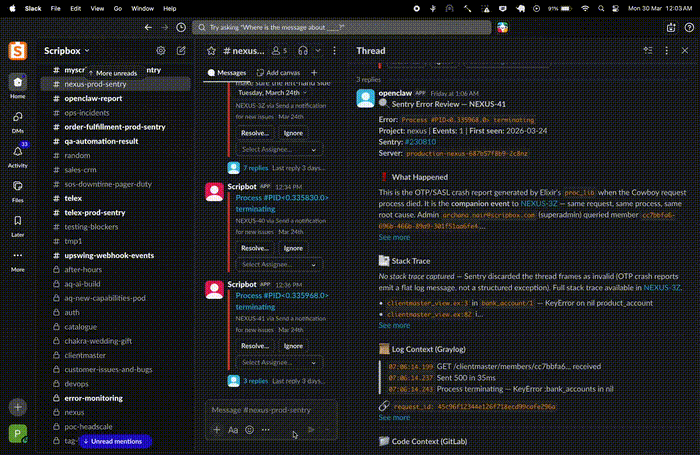Open huddle options dropdown chevron
Screen dimensions: 700x455
(x=318, y=51)
